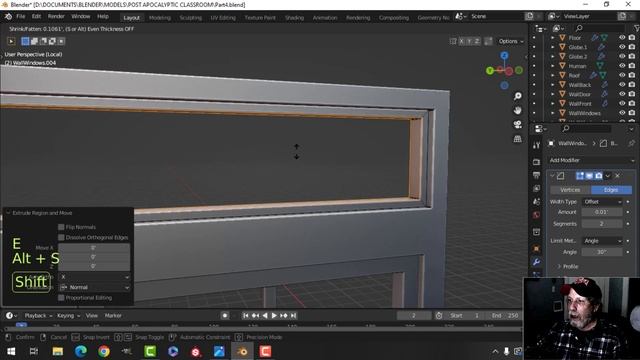Viewport: 640px width, 360px height.
Task: Open Blender from the Windows taskbar
Action: 242,351
